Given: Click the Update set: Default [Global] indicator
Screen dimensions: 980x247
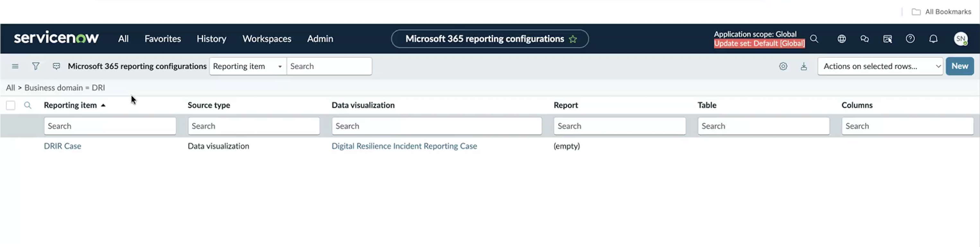Looking at the screenshot, I should click(759, 43).
